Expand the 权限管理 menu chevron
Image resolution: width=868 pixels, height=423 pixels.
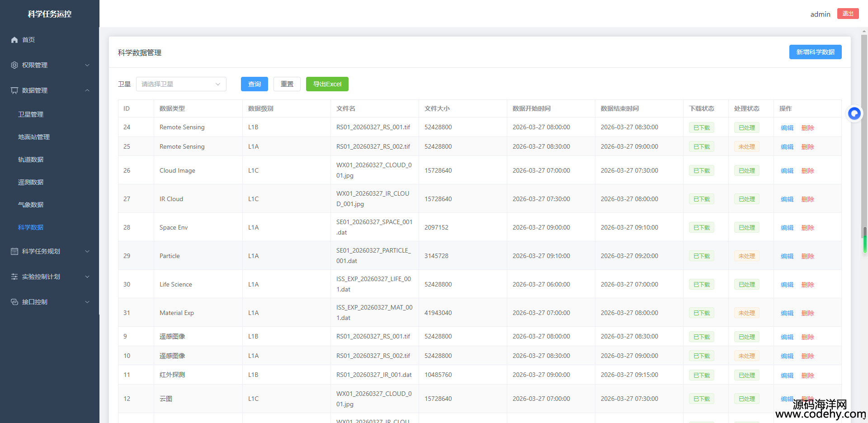[87, 65]
